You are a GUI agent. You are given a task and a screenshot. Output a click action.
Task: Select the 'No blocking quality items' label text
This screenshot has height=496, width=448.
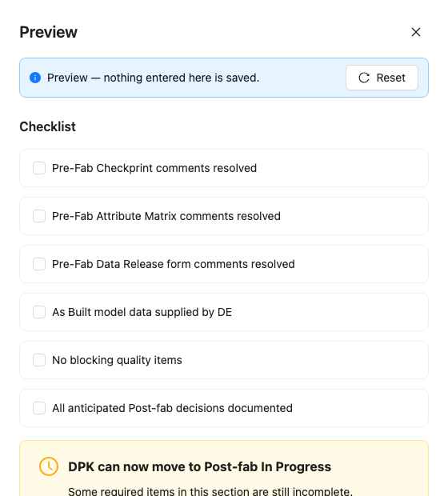pos(117,360)
